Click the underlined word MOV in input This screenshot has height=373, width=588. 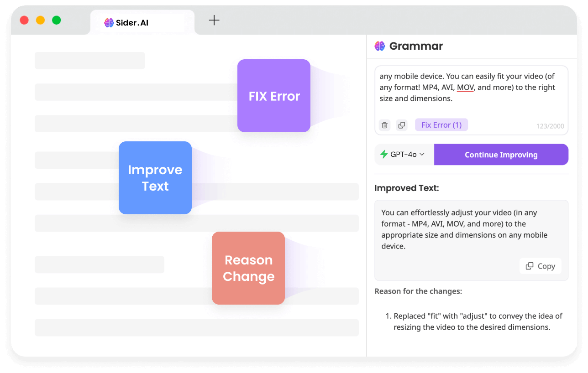tap(465, 88)
